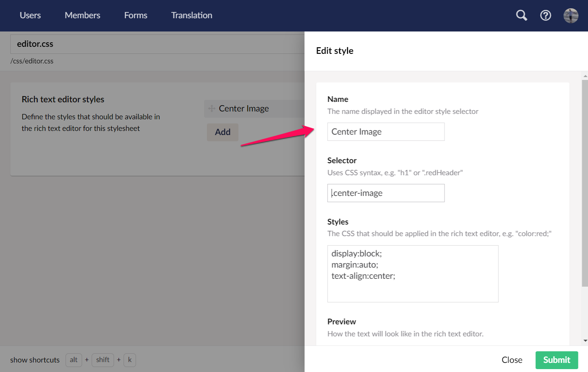This screenshot has height=372, width=588.
Task: Click the Add button to create a style
Action: 222,132
